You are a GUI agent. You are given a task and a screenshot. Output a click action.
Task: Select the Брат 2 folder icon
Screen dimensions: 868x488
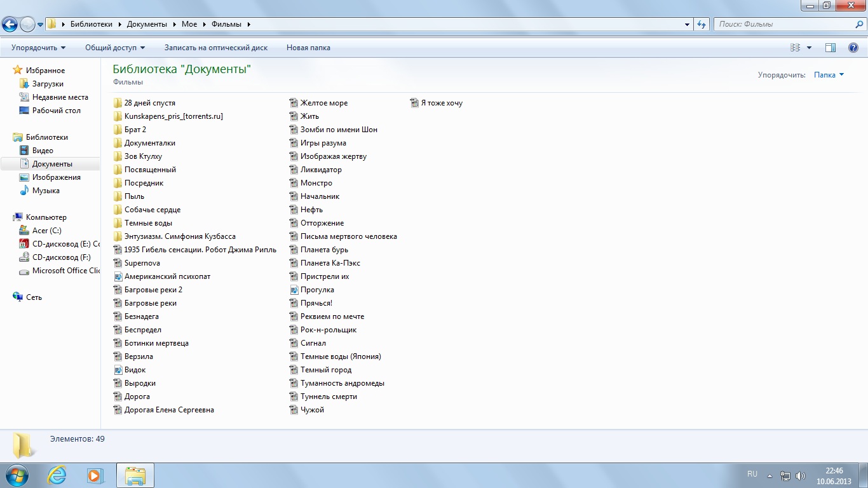[118, 130]
